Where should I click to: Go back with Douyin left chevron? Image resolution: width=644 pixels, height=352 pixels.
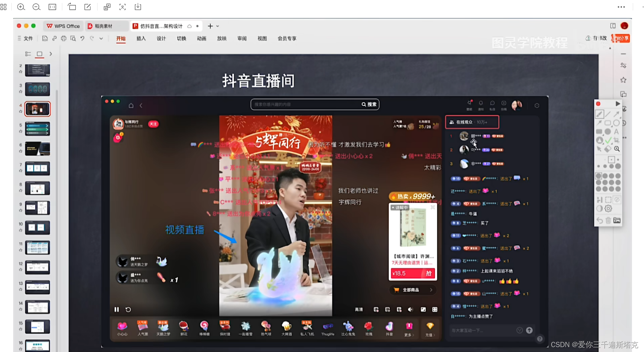141,106
